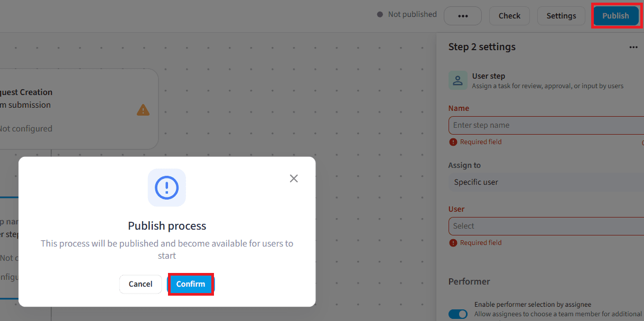The width and height of the screenshot is (644, 321).
Task: Click the Publish process dialog title
Action: tap(167, 226)
